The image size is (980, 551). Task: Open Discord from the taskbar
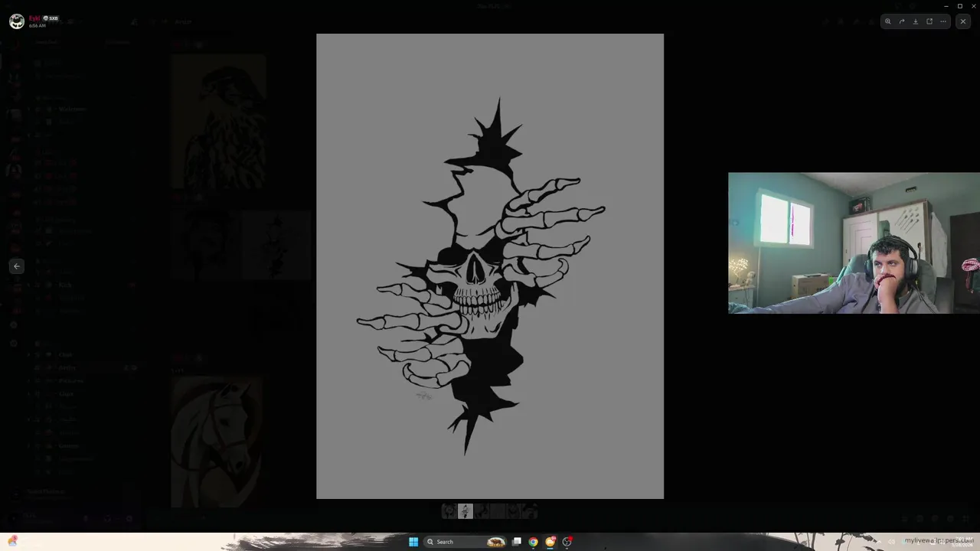(550, 542)
